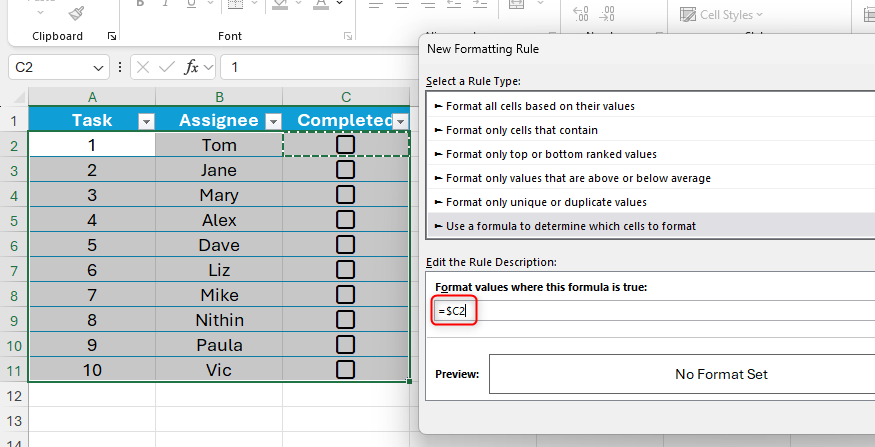This screenshot has height=447, width=875.
Task: Open the Name Box dropdown arrow
Action: tap(98, 68)
